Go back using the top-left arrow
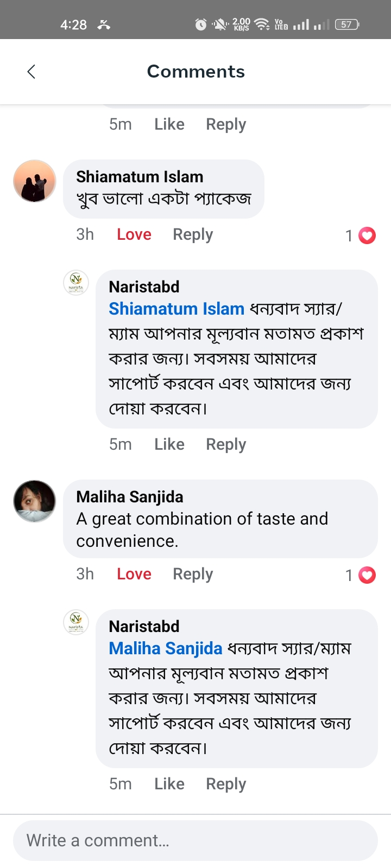391x868 pixels. [x=31, y=72]
